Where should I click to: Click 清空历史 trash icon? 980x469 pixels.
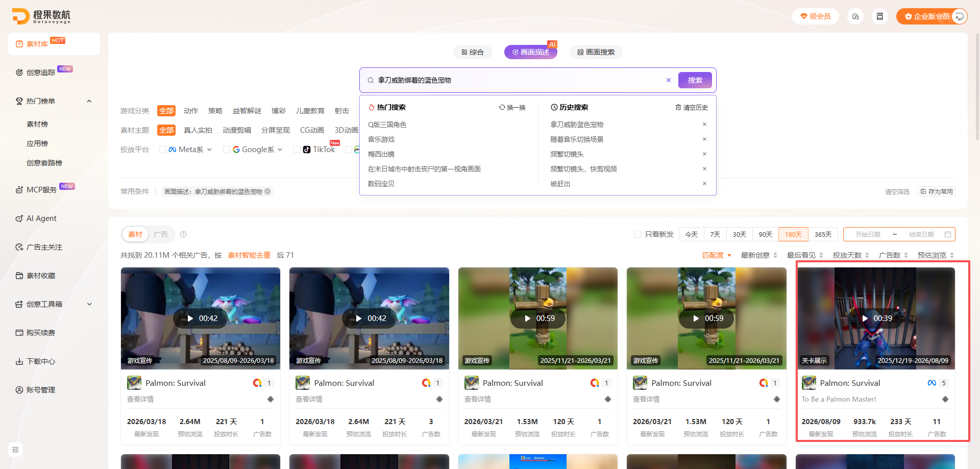coord(678,107)
